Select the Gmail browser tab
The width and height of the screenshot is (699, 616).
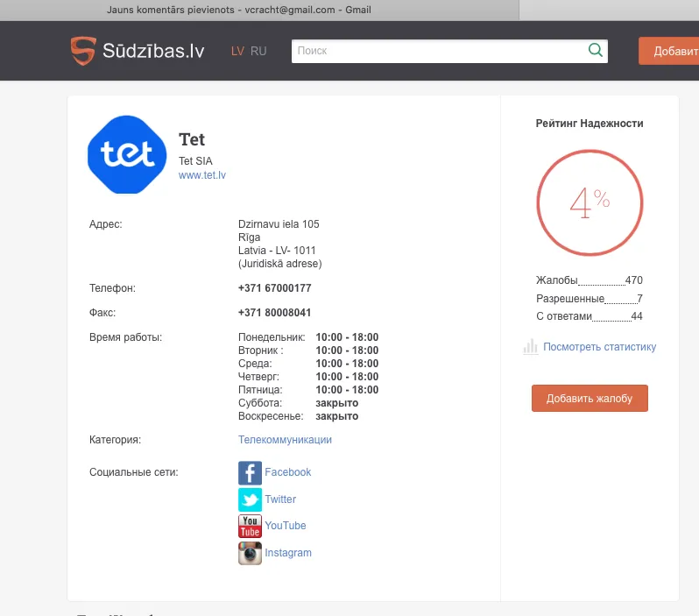[x=259, y=10]
